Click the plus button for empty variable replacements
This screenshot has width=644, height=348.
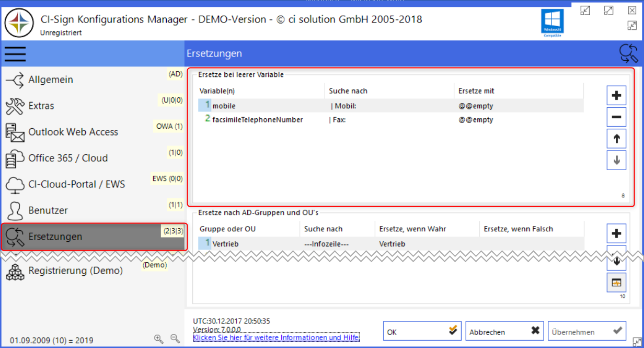click(x=616, y=96)
